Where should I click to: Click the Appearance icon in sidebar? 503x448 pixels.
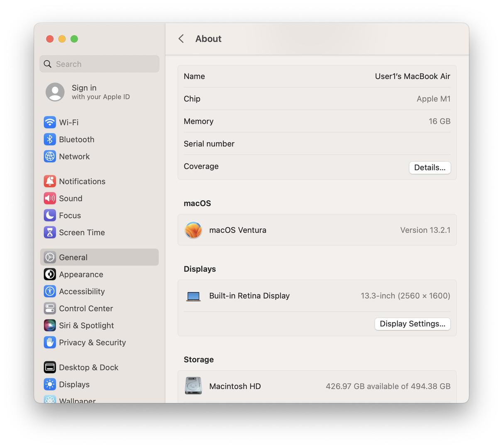coord(50,274)
